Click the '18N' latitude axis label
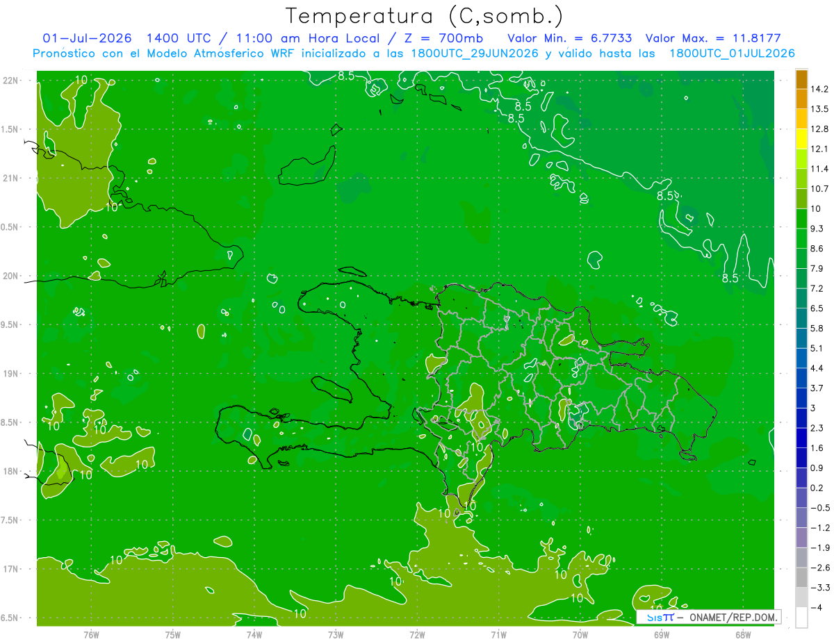Screen dimensions: 834x644 10,472
